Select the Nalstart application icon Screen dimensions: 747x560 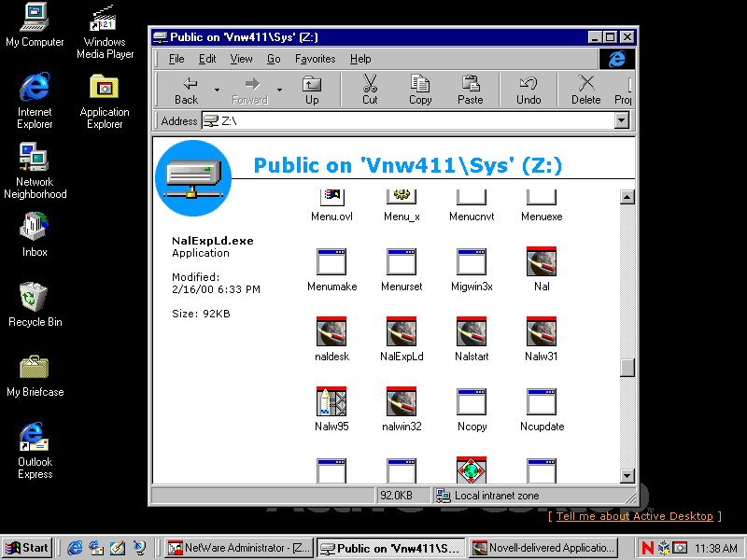(x=472, y=331)
